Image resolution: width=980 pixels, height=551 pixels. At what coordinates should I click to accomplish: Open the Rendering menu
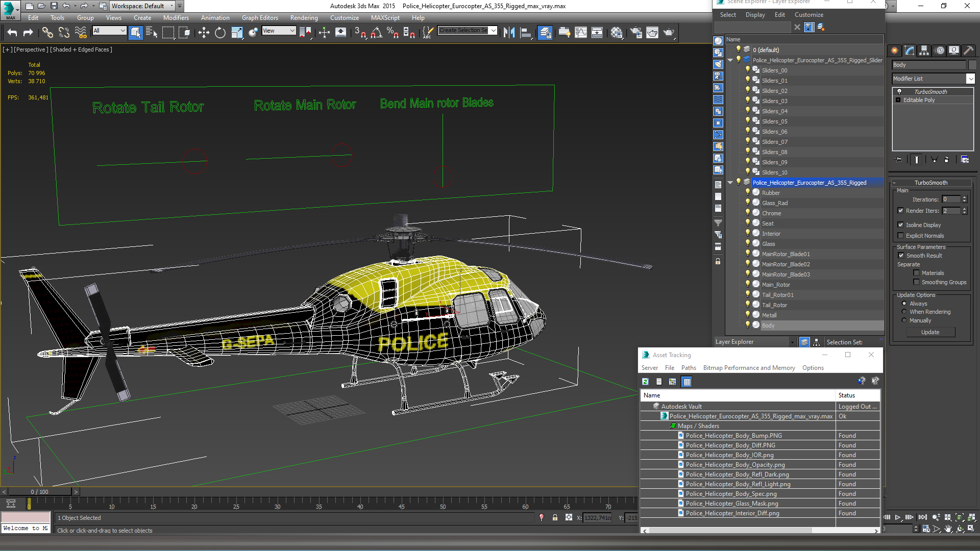[304, 18]
